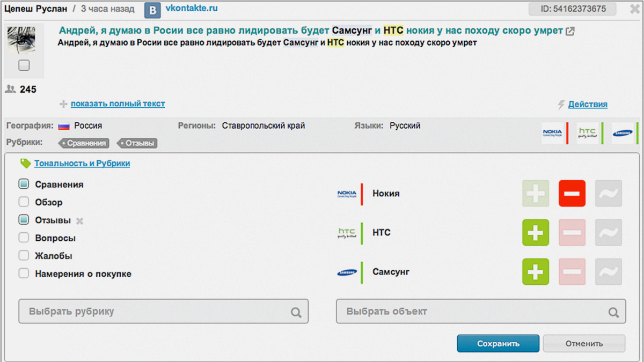This screenshot has width=644, height=362.
Task: Select Nokia logo in header brand strip
Action: click(552, 133)
